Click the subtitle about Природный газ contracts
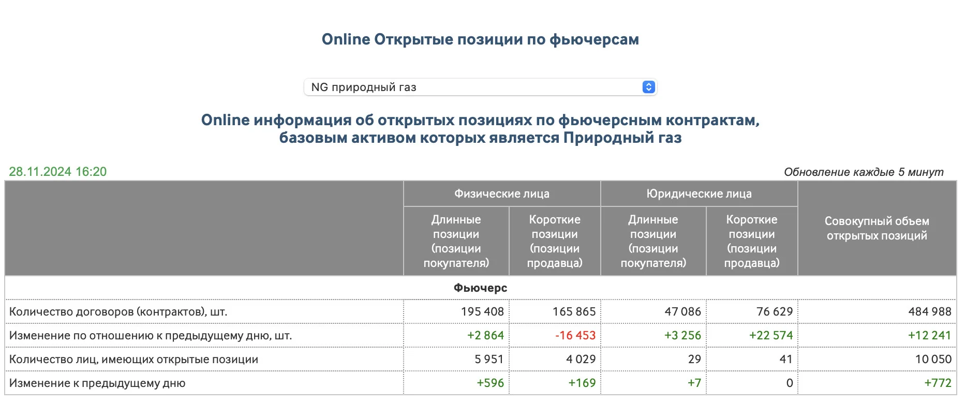Viewport: 980px width, 418px height. point(480,129)
